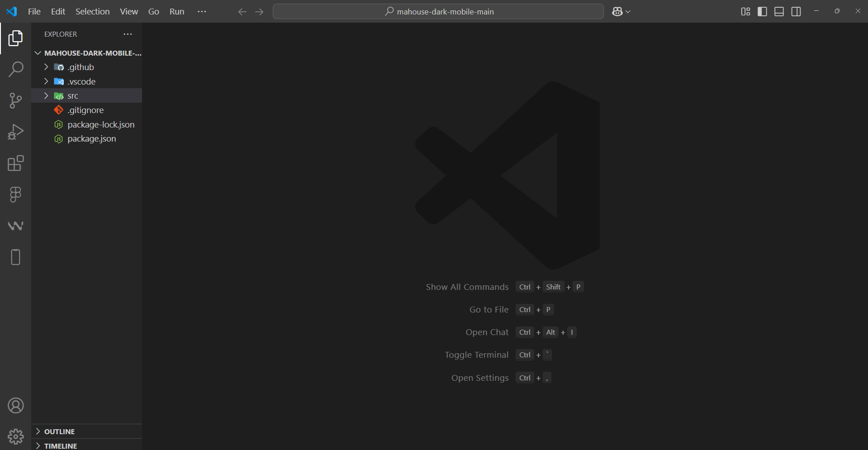Toggle the primary side bar

[762, 12]
